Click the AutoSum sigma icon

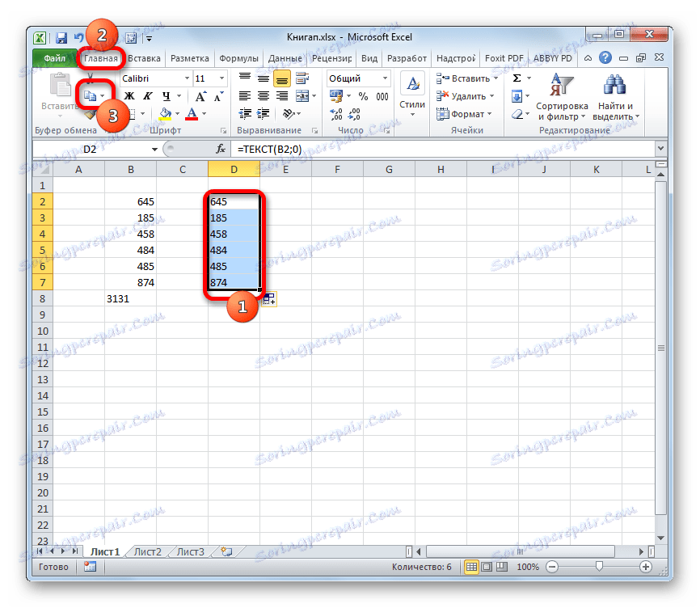(x=517, y=78)
